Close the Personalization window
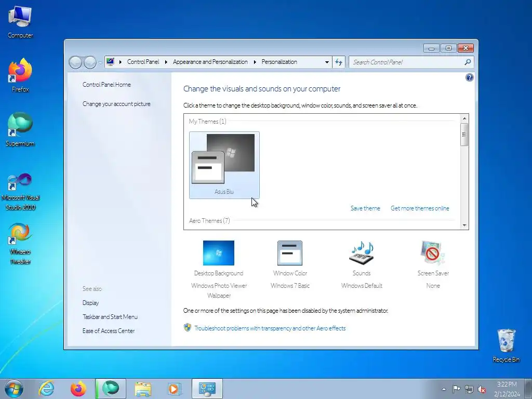The image size is (532, 399). tap(465, 48)
